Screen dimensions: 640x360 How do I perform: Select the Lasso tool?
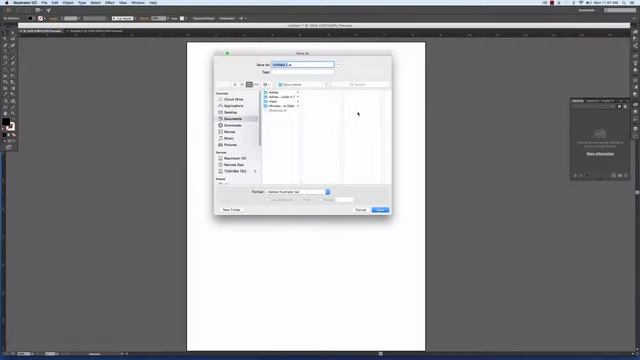pos(13,39)
